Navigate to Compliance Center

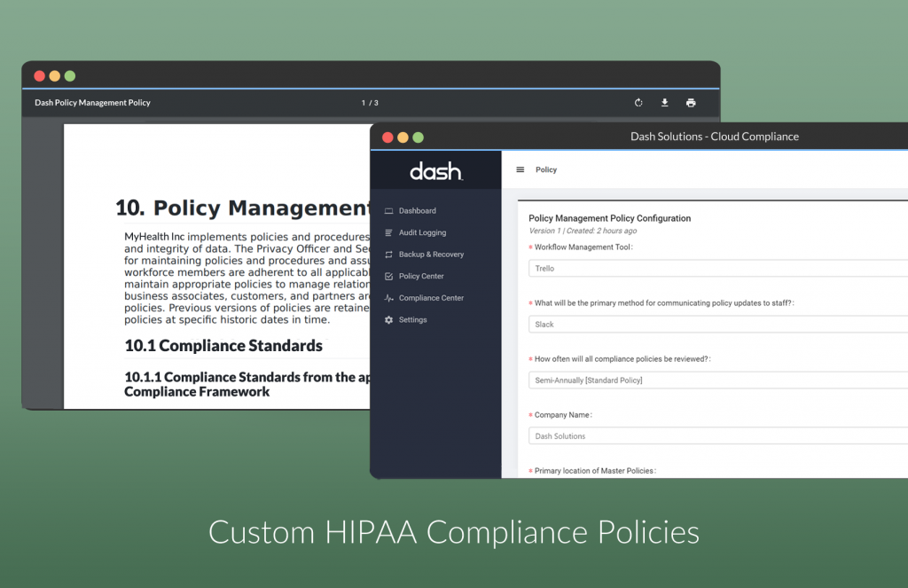[431, 298]
